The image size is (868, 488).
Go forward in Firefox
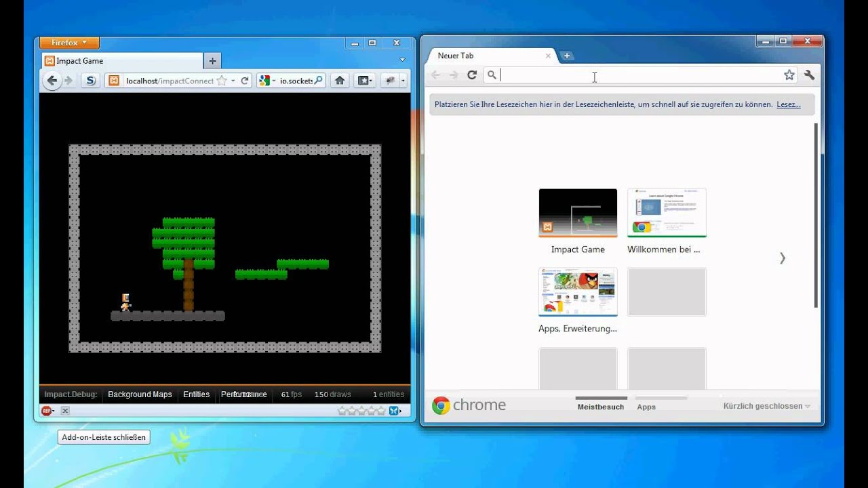(x=68, y=81)
